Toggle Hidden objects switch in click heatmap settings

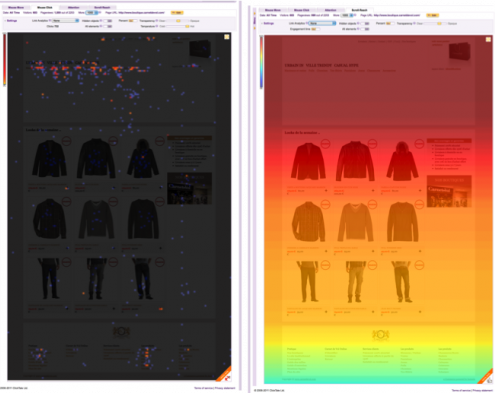pos(108,21)
